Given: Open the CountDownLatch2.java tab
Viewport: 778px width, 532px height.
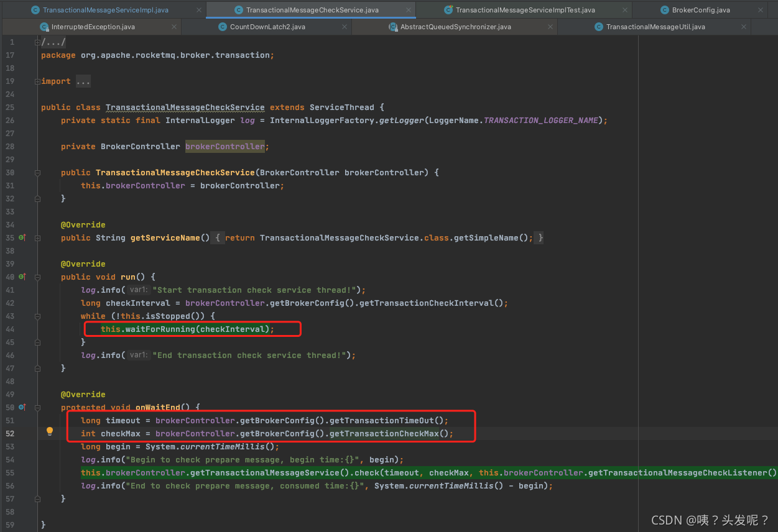Looking at the screenshot, I should pyautogui.click(x=267, y=27).
